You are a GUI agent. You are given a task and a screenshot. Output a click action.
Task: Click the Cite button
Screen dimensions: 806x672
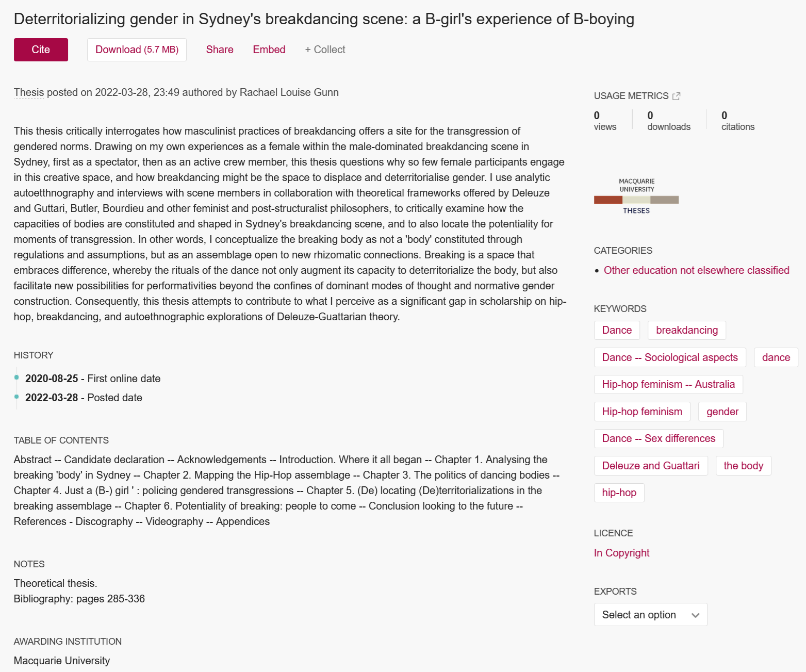(x=41, y=50)
